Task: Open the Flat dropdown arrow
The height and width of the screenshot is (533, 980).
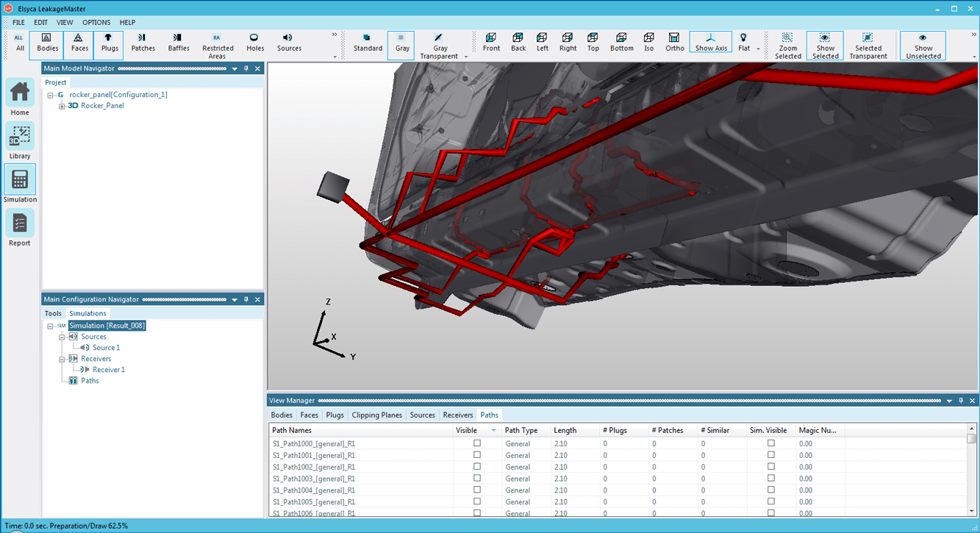Action: (758, 49)
